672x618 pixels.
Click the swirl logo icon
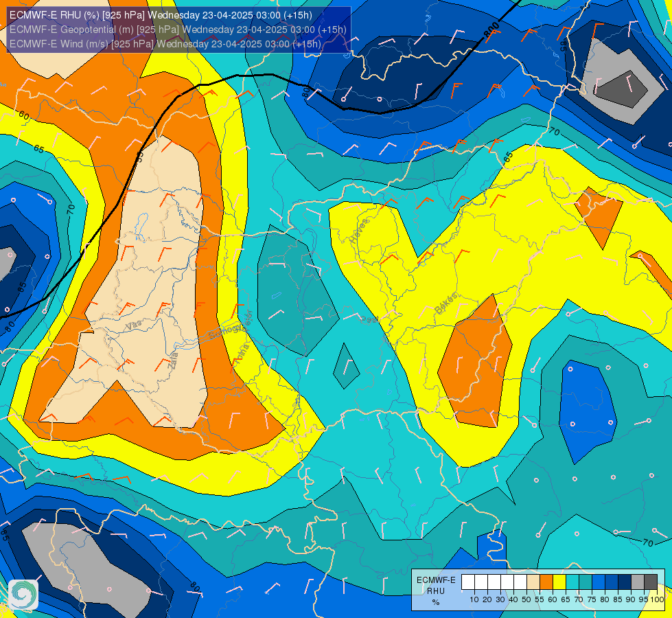click(x=23, y=595)
